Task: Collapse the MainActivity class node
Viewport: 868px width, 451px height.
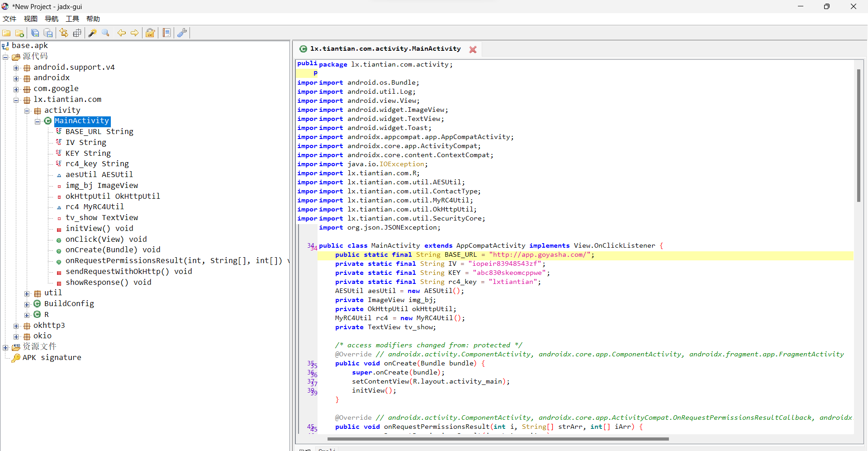Action: [38, 122]
